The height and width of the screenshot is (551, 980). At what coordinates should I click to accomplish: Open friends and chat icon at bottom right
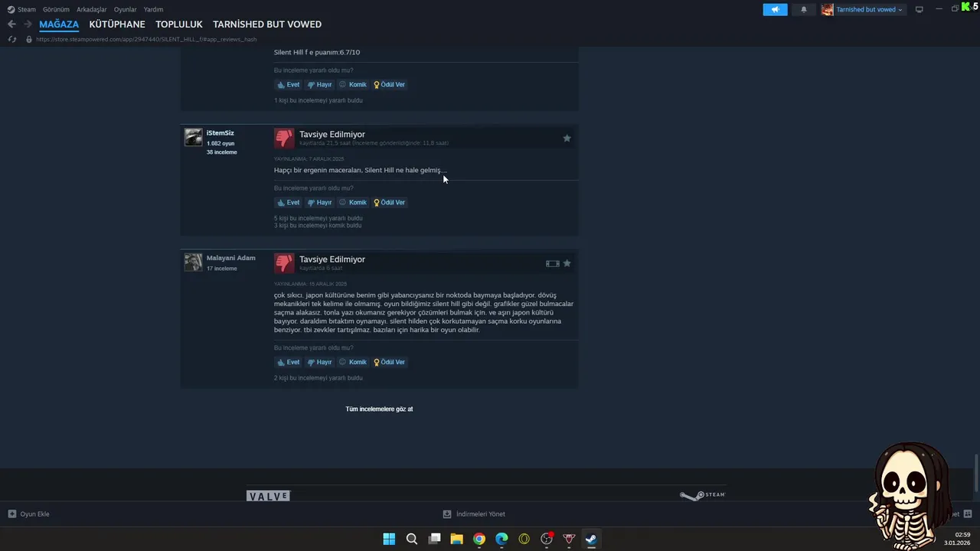(x=968, y=514)
